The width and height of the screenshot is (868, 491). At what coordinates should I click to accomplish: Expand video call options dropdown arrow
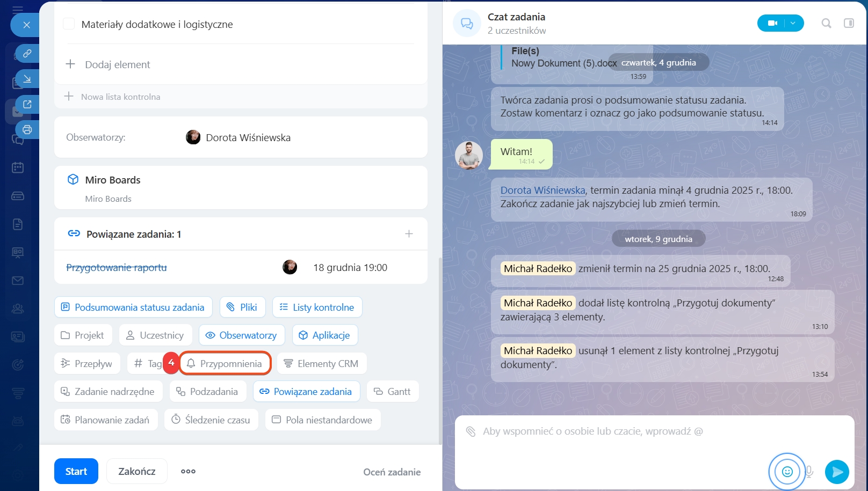(793, 23)
